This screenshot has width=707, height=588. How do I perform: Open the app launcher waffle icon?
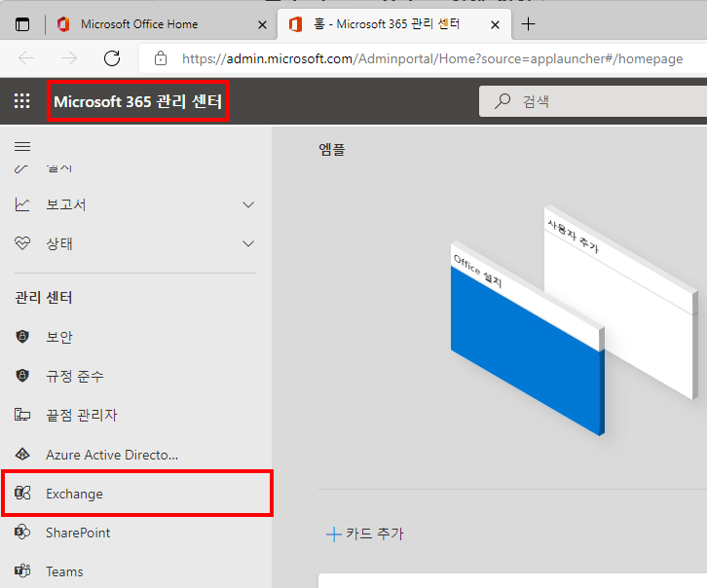click(x=22, y=101)
